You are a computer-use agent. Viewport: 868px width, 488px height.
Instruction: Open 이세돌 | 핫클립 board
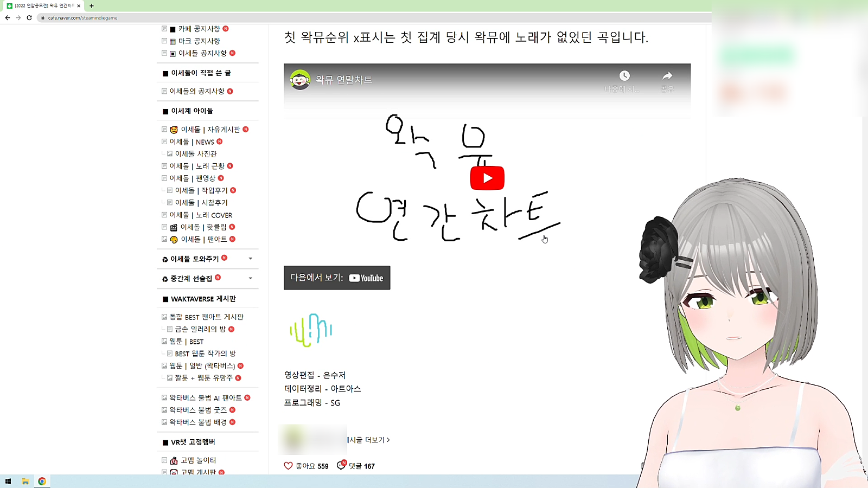click(203, 227)
